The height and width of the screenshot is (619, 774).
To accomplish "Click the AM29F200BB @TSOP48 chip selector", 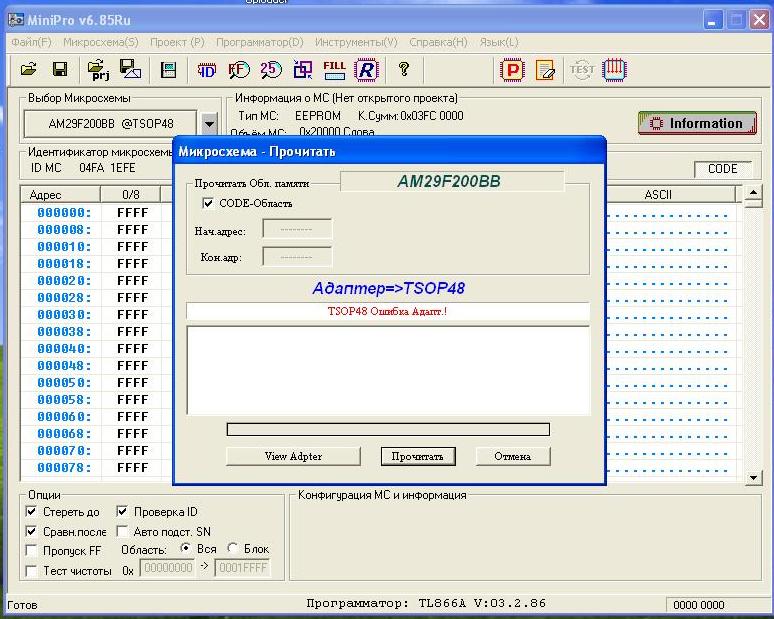I will [111, 124].
